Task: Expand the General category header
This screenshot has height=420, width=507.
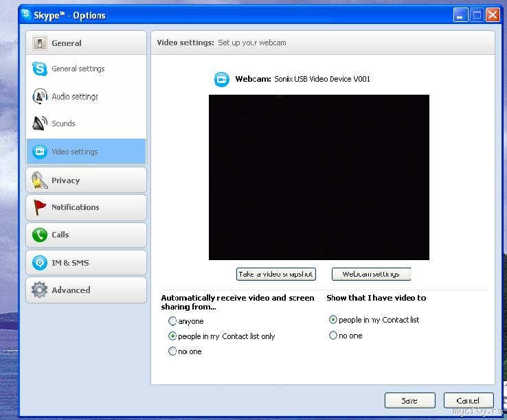Action: [x=86, y=43]
